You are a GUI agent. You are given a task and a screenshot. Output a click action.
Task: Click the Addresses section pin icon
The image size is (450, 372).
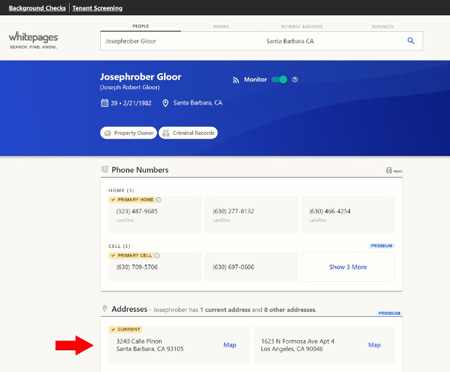tap(104, 308)
